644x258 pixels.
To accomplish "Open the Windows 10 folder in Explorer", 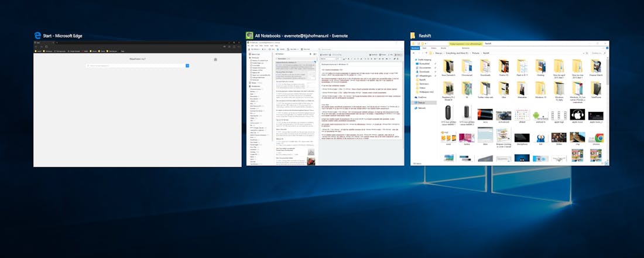I will click(541, 90).
